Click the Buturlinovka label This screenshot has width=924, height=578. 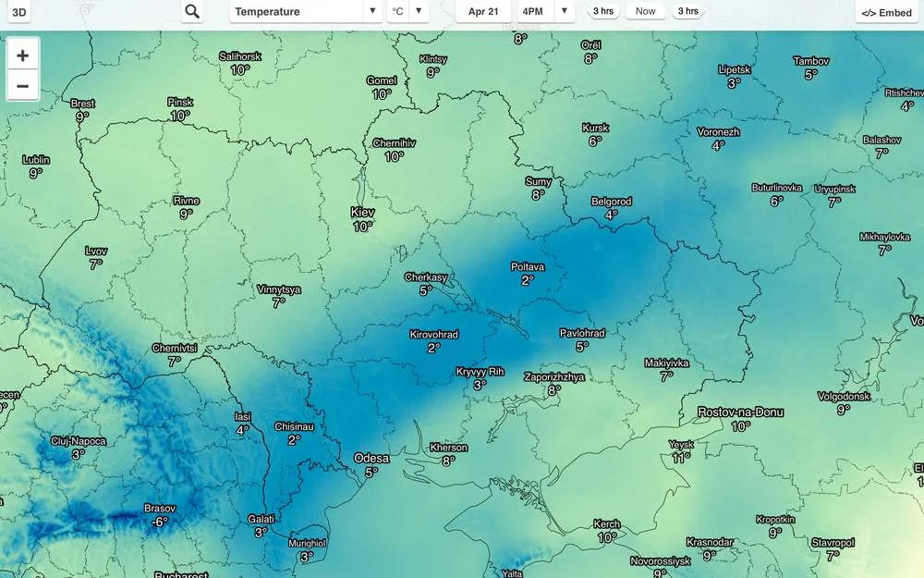[x=777, y=188]
